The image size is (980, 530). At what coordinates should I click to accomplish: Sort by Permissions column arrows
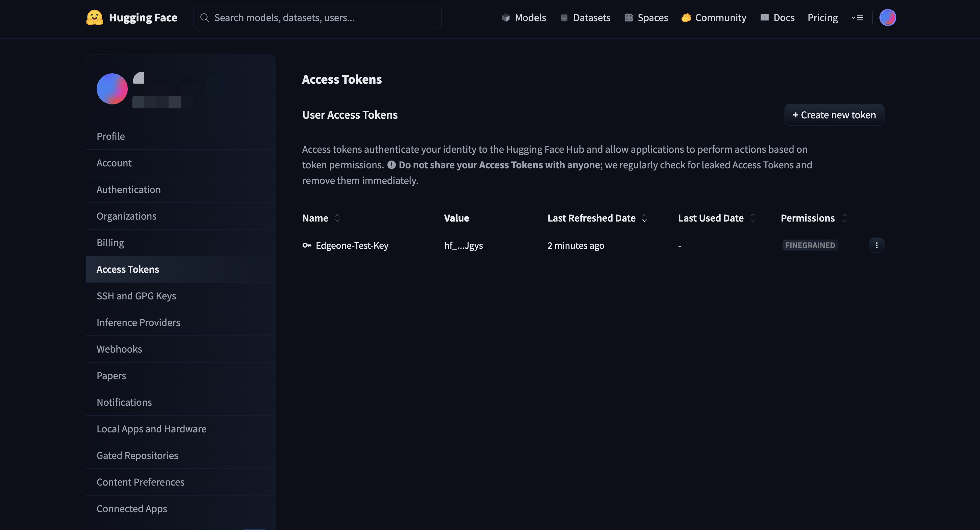[x=844, y=218]
